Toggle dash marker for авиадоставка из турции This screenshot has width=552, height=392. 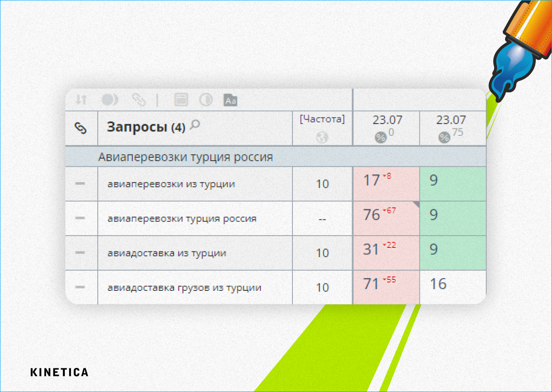click(80, 253)
